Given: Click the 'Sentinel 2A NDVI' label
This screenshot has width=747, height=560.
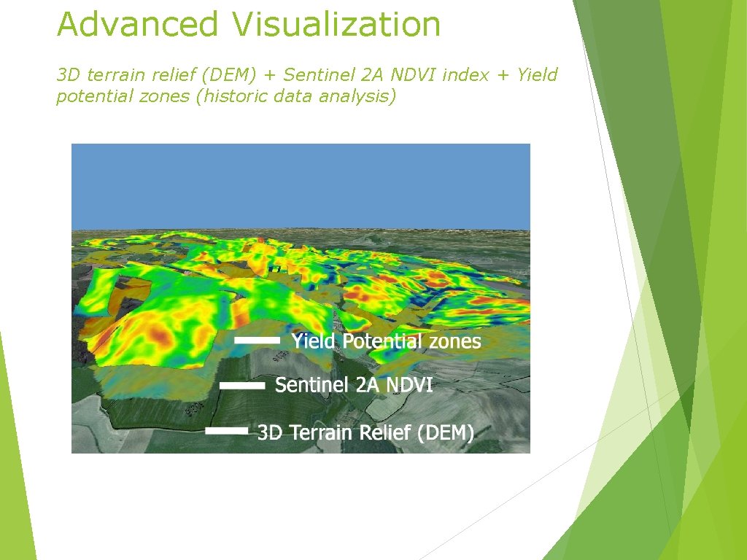Looking at the screenshot, I should [354, 385].
